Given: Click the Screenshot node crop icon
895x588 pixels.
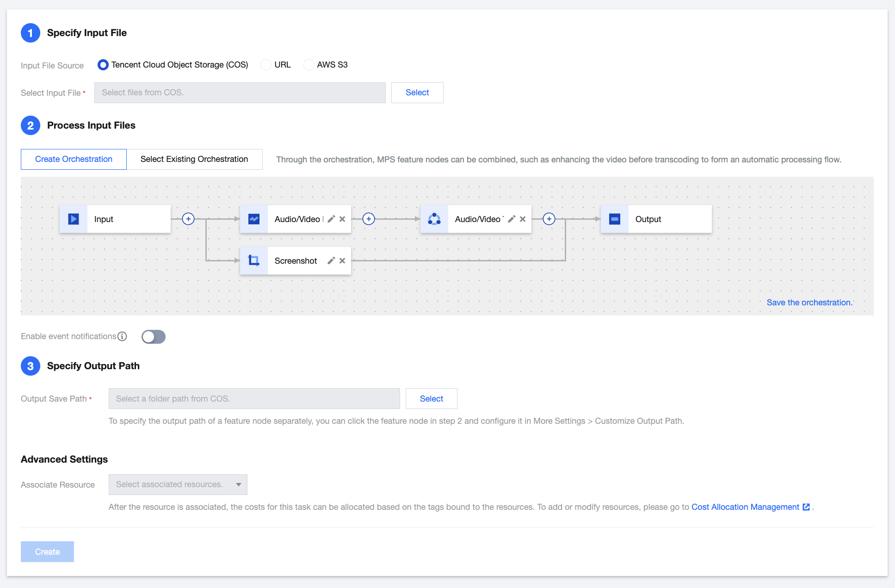Looking at the screenshot, I should [254, 260].
